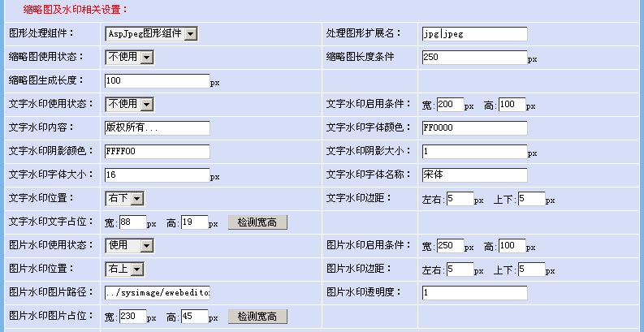644x332 pixels.
Task: Click 图片水印启用条件 width field
Action: pyautogui.click(x=451, y=246)
